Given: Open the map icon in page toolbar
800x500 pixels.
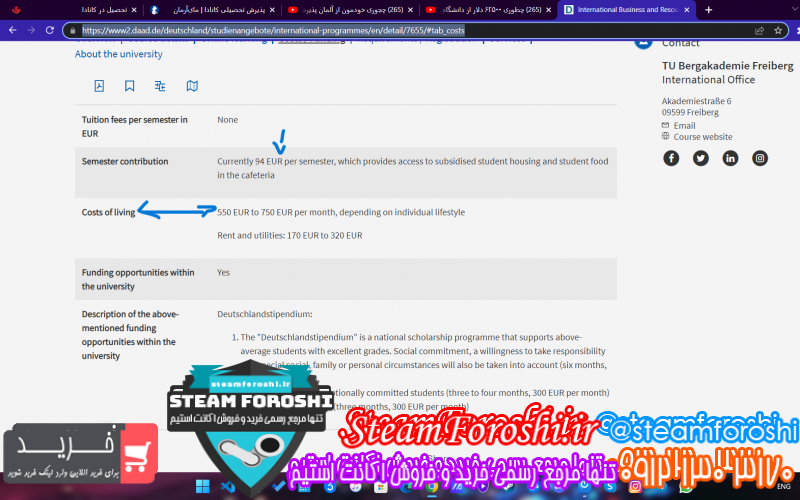Looking at the screenshot, I should [x=192, y=86].
